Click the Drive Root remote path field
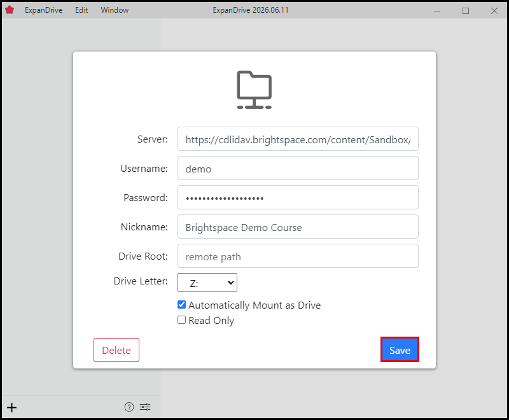 tap(298, 256)
